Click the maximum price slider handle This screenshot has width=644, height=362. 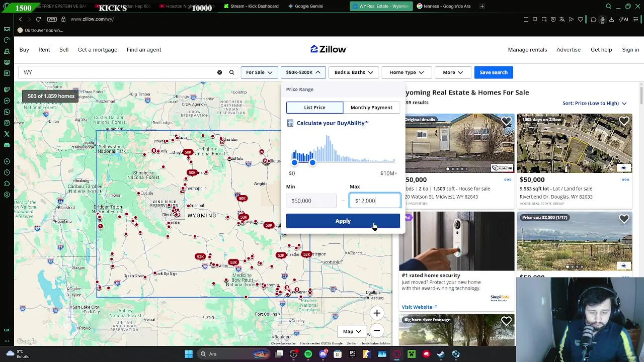coord(312,162)
